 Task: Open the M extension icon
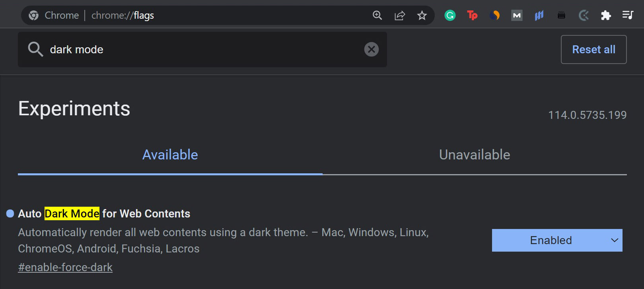click(x=517, y=16)
